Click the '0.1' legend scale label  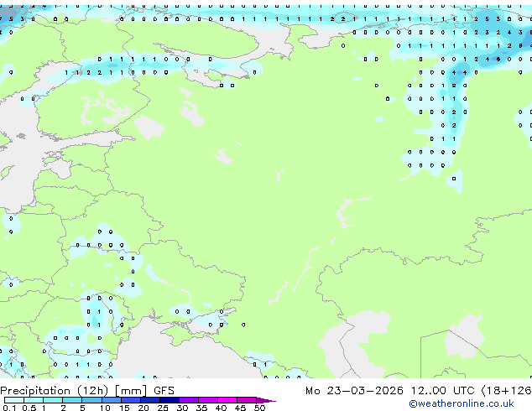tap(9, 408)
